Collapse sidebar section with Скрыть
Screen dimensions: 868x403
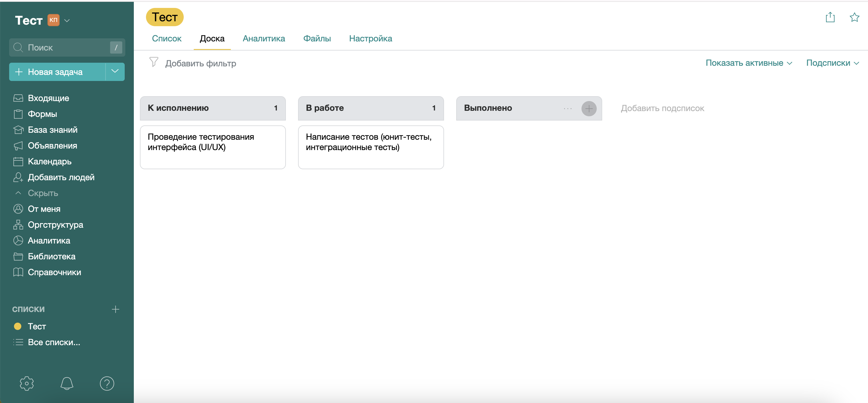click(43, 193)
